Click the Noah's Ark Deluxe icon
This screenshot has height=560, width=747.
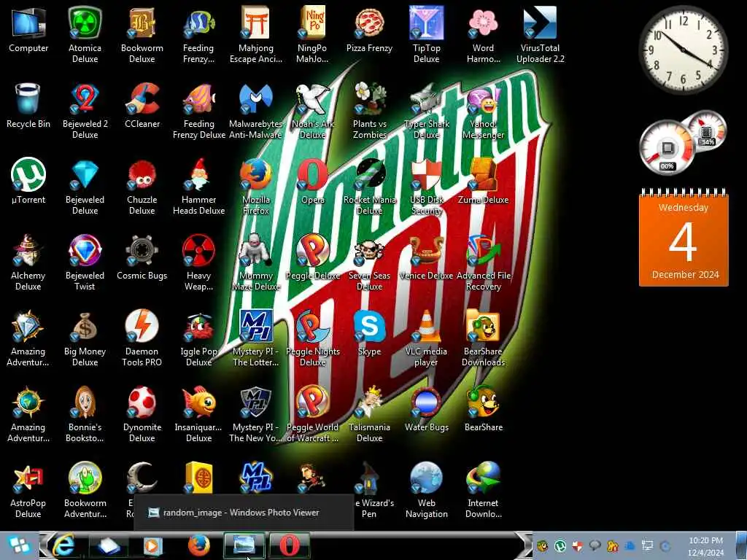pyautogui.click(x=312, y=111)
